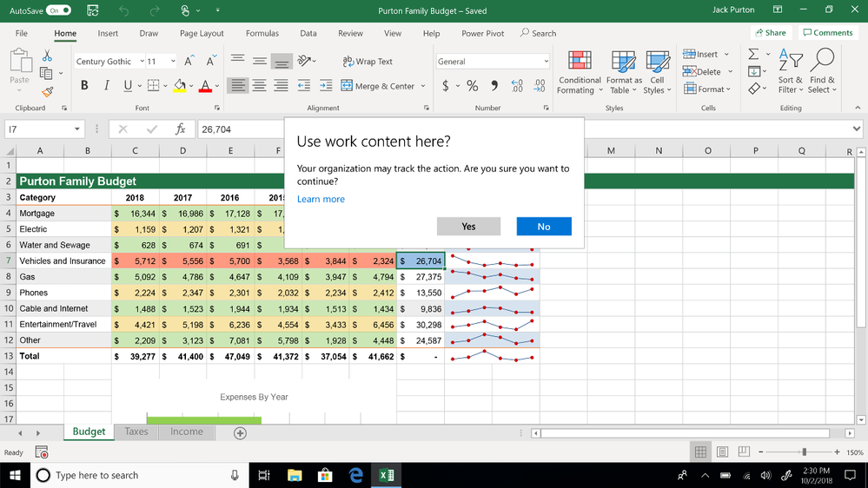Toggle the AutoSave switch off
The image size is (868, 488).
pos(58,10)
